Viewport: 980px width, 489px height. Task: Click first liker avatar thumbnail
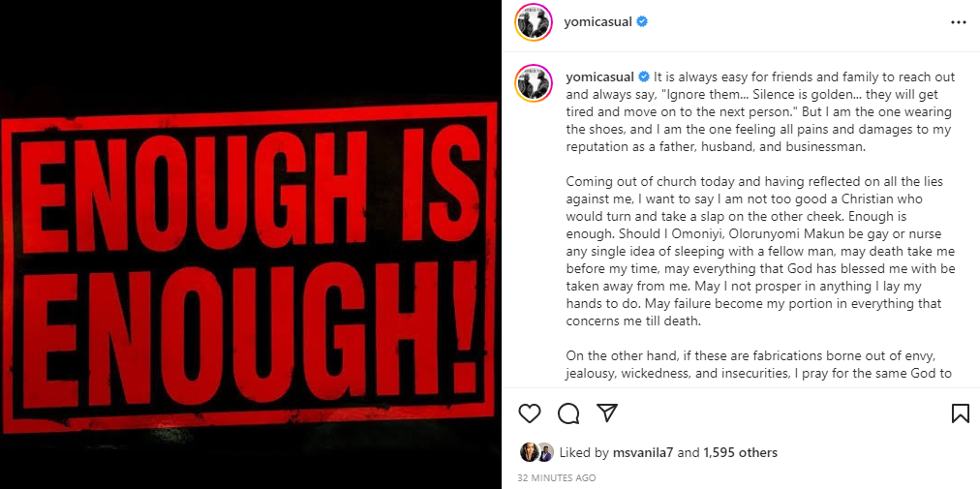[x=529, y=452]
